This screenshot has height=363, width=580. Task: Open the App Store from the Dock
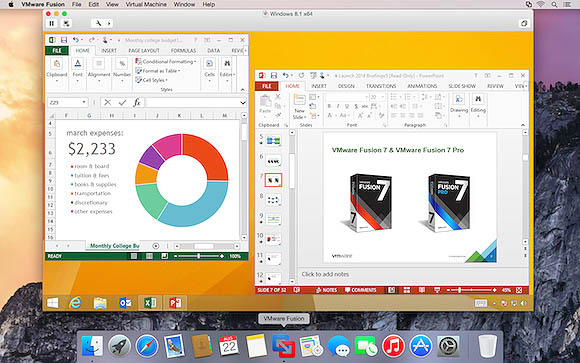420,346
